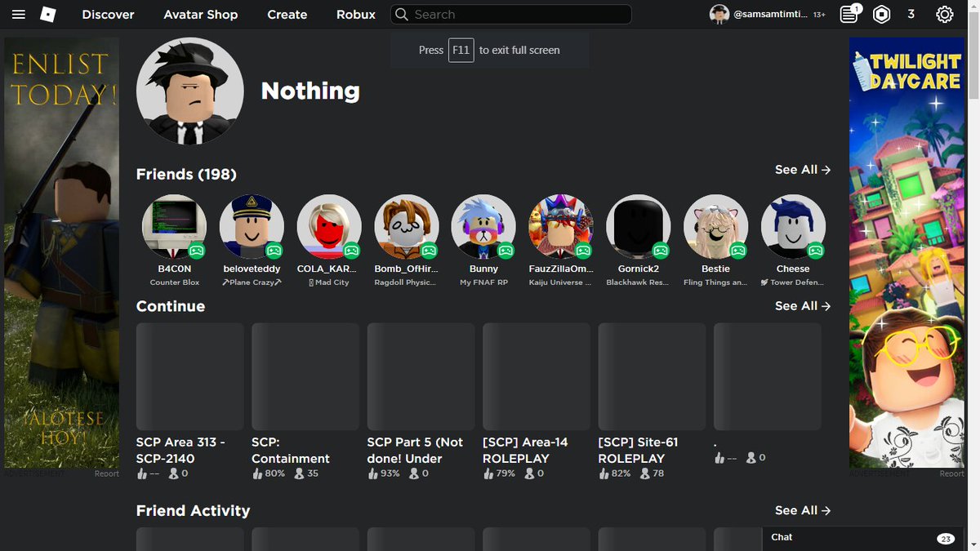This screenshot has height=551, width=980.
Task: Open account settings via gear icon
Action: [x=944, y=14]
